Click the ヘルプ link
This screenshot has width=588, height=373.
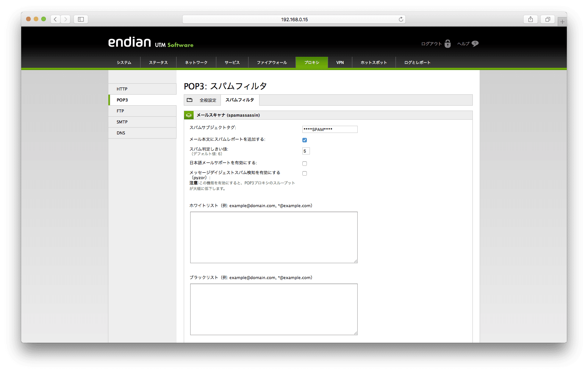click(463, 44)
